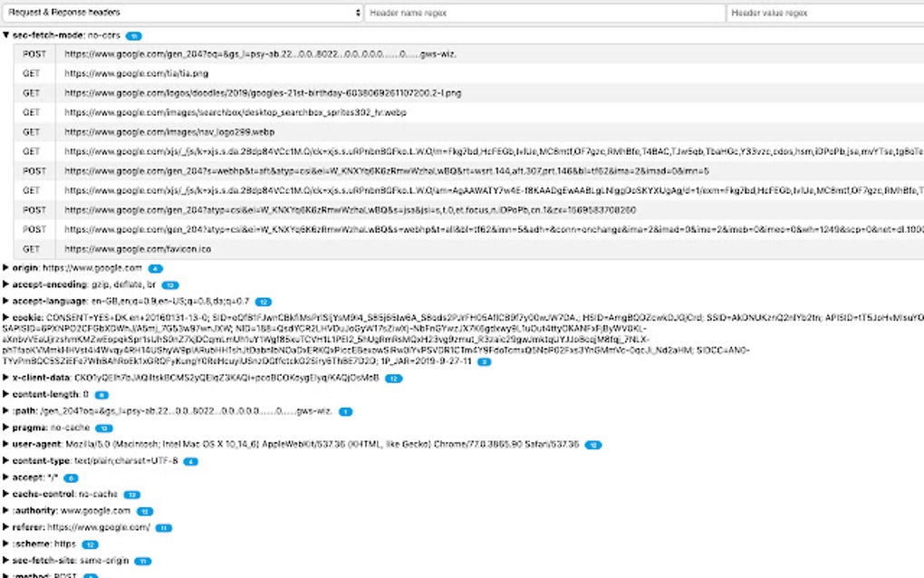This screenshot has height=578, width=924.
Task: Expand the referer header entry
Action: click(x=7, y=526)
